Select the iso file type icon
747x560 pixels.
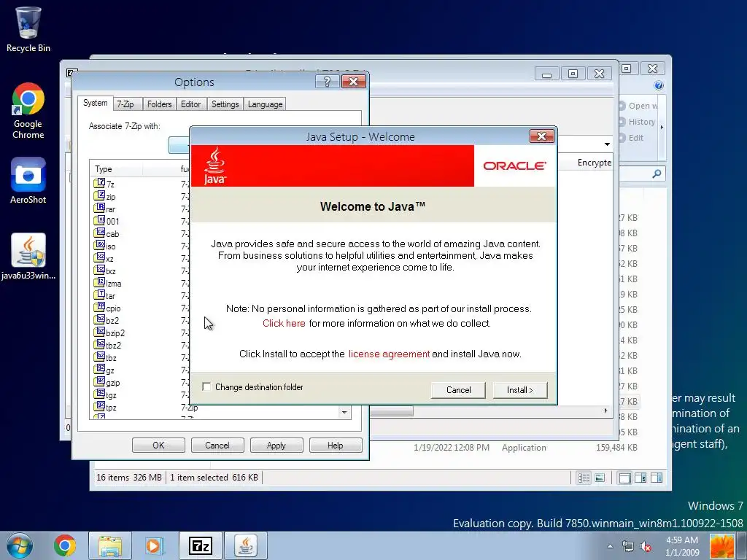[x=99, y=245]
